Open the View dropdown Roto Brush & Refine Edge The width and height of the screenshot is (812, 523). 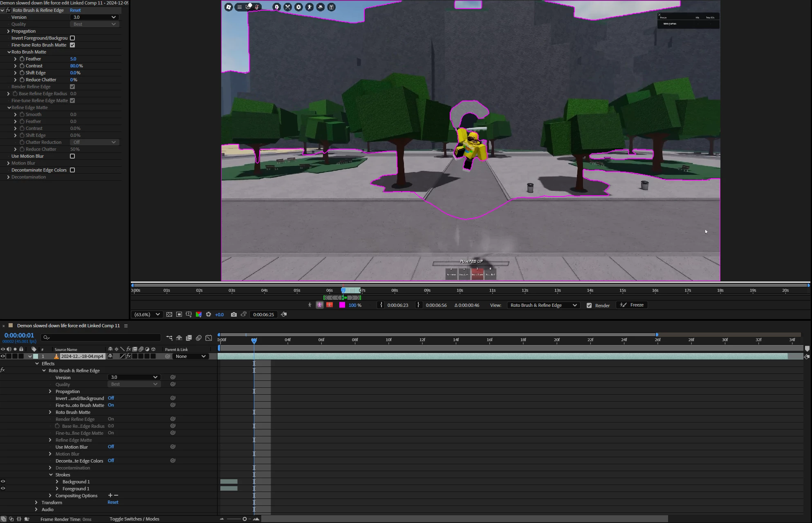pyautogui.click(x=543, y=305)
